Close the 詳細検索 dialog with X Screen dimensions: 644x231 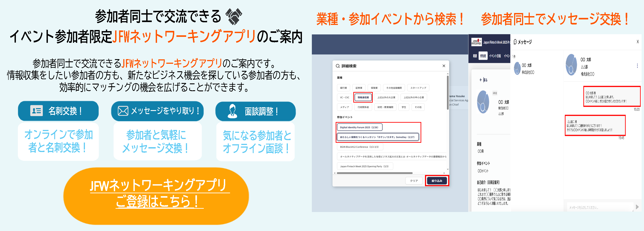pyautogui.click(x=444, y=66)
